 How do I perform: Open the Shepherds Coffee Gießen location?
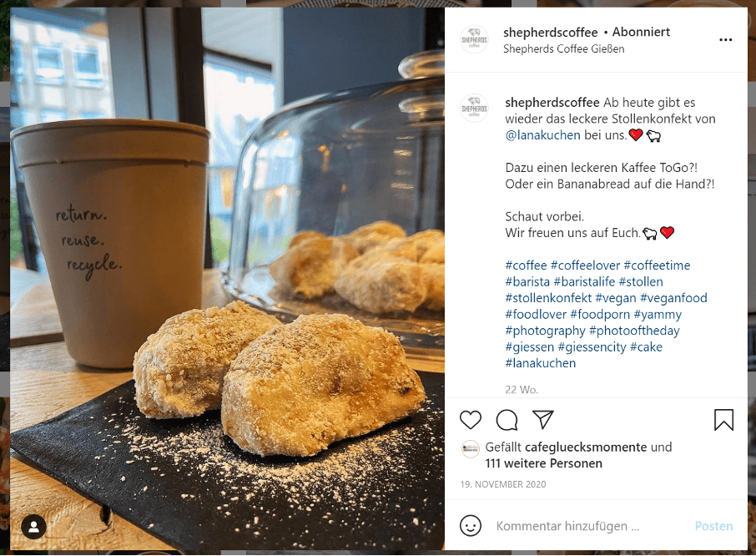coord(563,48)
